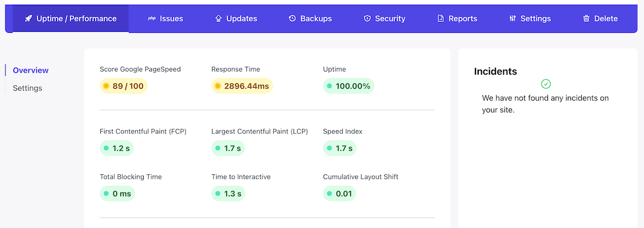Open the Updates tab
Viewport: 644px width, 228px height.
236,18
